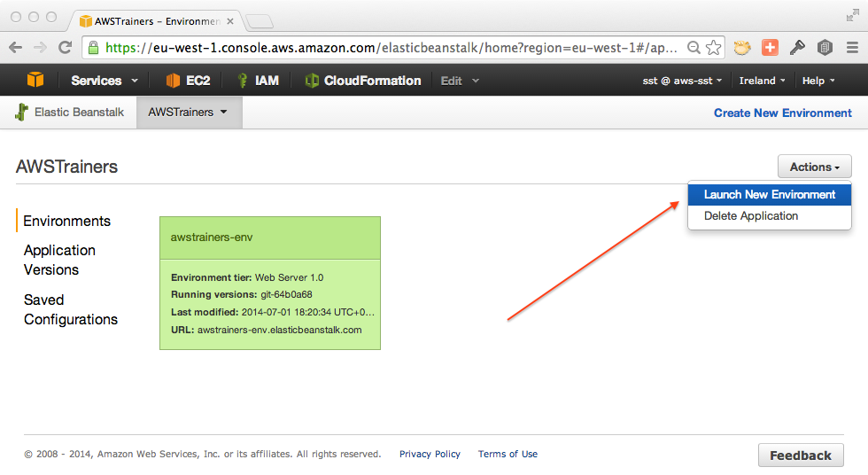Toggle the Actions dropdown button
Viewport: 868px width, 475px height.
(x=814, y=167)
